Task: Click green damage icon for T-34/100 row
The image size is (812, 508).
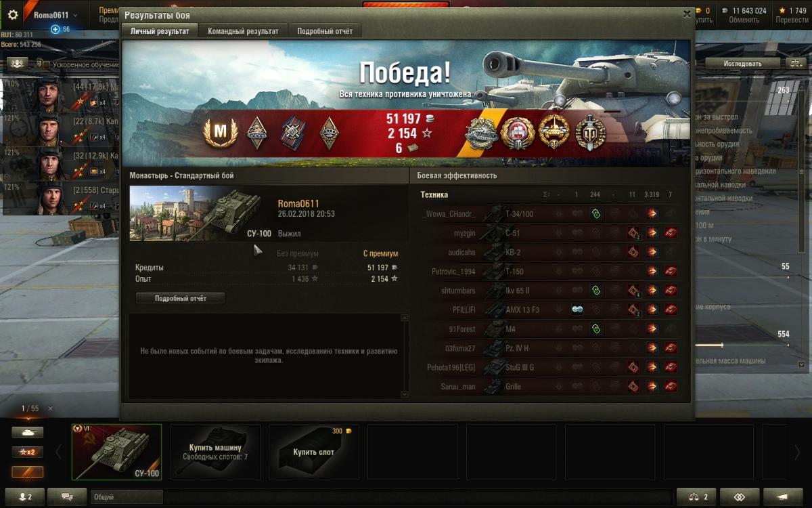Action: coord(595,214)
